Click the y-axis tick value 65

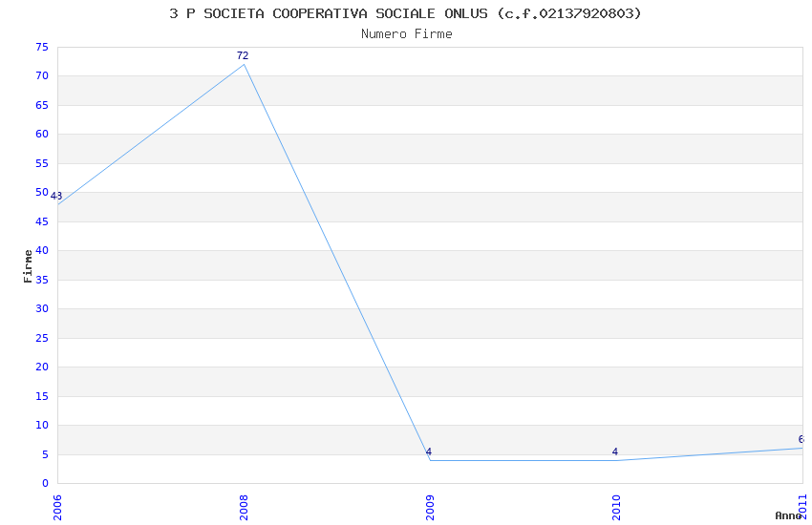pos(42,105)
